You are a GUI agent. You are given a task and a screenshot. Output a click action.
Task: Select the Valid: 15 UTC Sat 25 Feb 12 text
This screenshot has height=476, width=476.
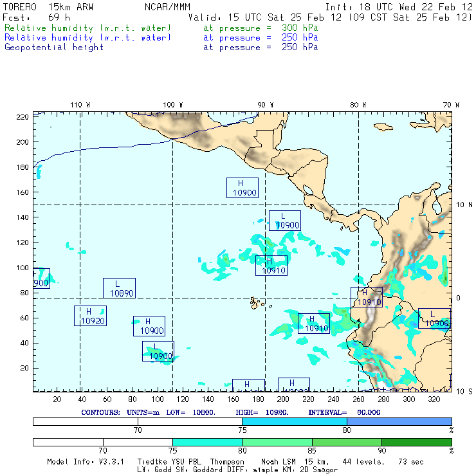click(x=265, y=17)
